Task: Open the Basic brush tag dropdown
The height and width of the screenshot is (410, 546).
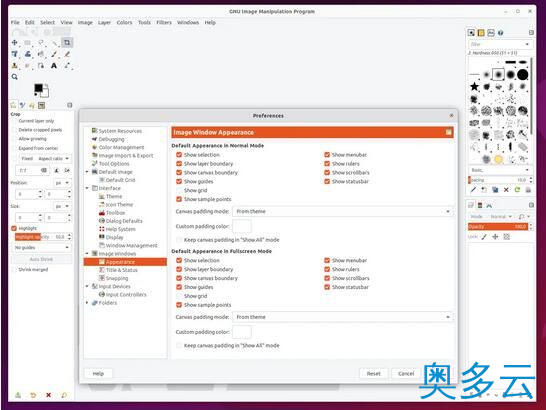Action: click(500, 170)
